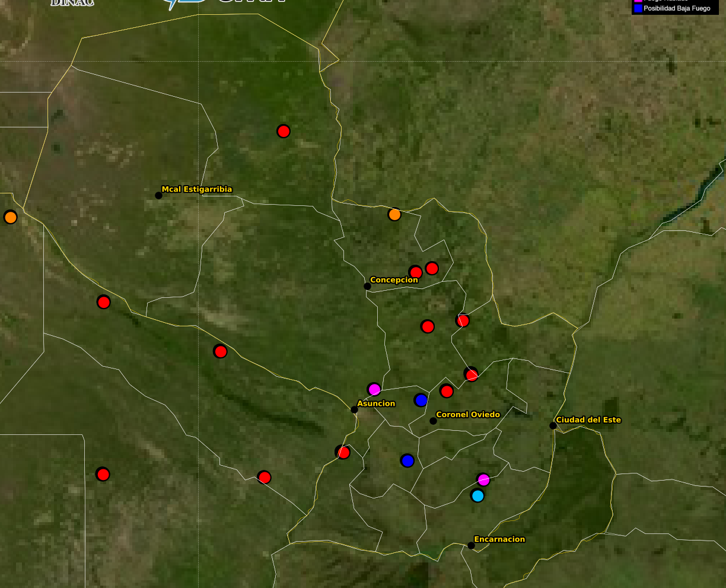726x588 pixels.
Task: Click the magenta marker above the cyan marker
Action: [483, 479]
